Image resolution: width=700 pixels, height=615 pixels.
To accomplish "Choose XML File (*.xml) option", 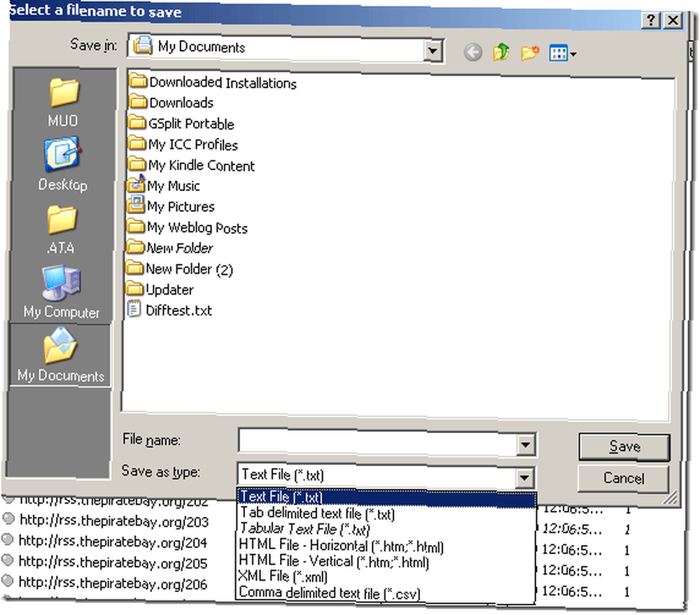I will [x=386, y=577].
